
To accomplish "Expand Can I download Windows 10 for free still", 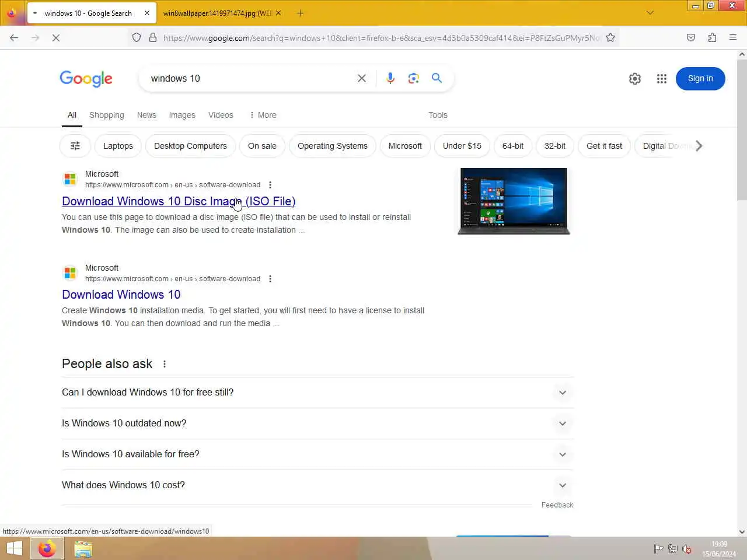I will 317,393.
